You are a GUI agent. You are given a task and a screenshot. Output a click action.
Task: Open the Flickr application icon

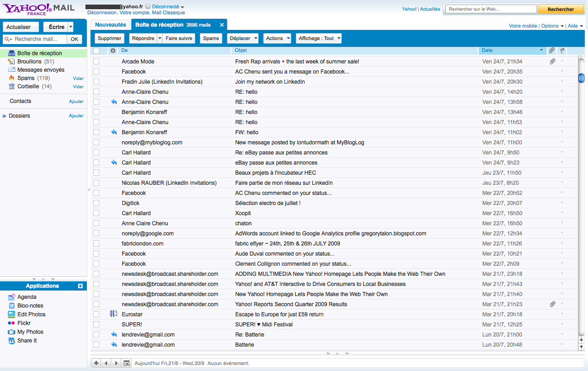pyautogui.click(x=11, y=323)
